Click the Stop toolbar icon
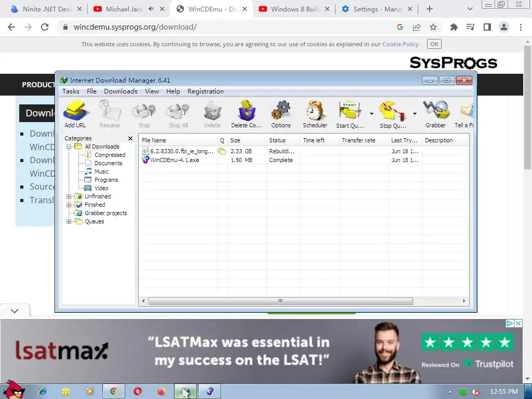 (x=144, y=114)
